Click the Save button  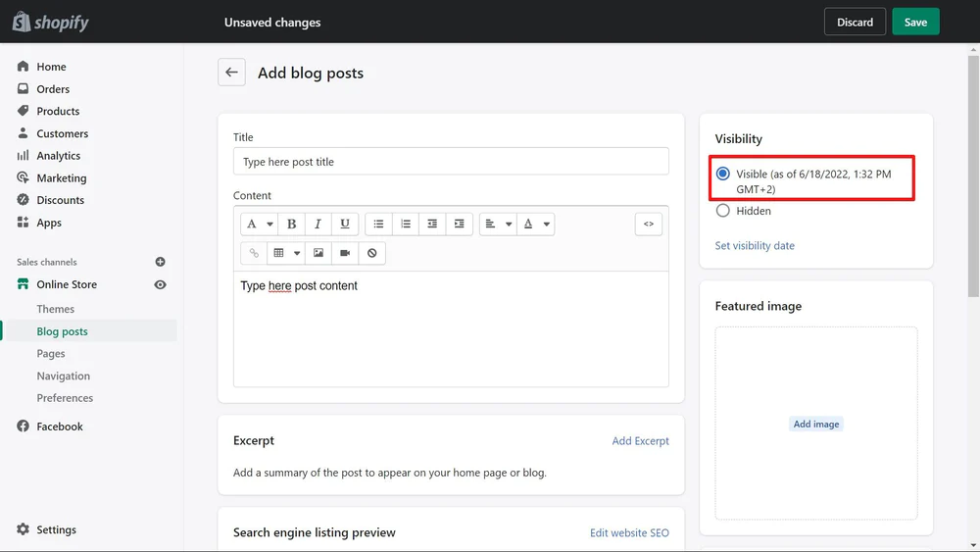click(x=915, y=22)
